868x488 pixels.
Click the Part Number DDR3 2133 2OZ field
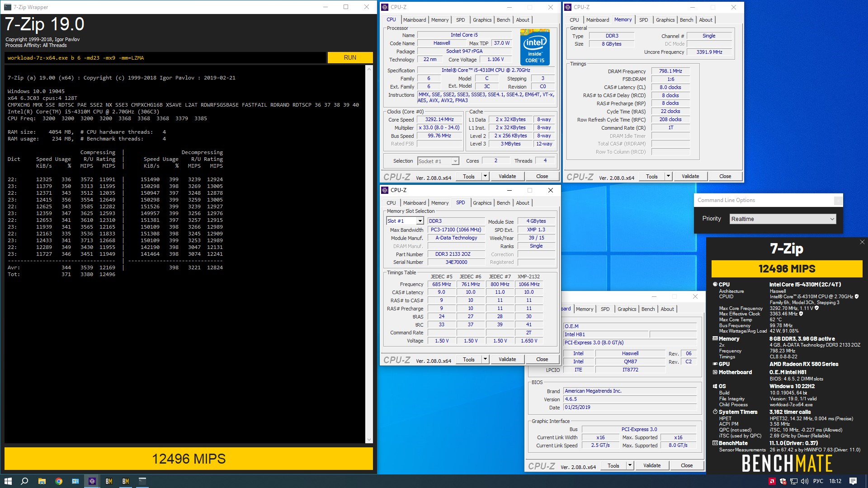(x=456, y=254)
